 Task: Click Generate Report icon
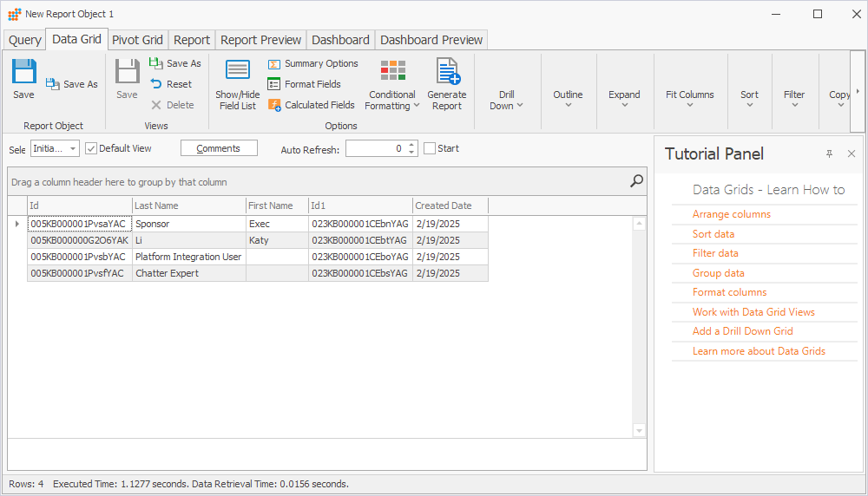click(x=447, y=71)
